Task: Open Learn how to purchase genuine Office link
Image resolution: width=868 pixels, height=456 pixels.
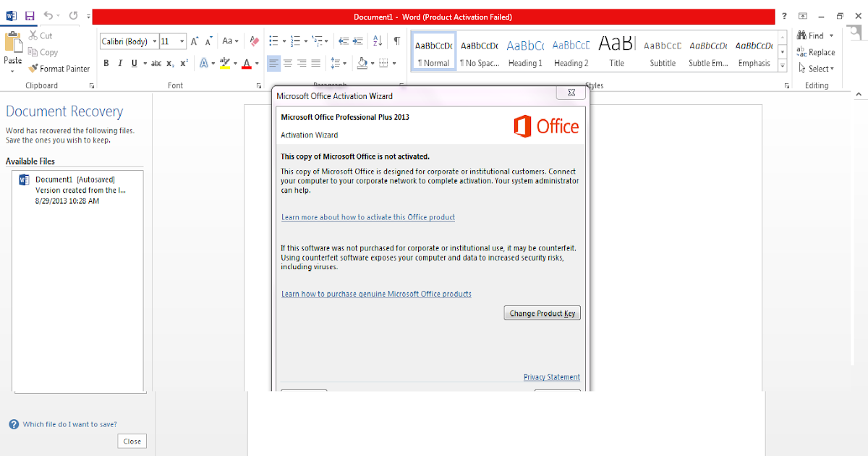Action: [376, 294]
